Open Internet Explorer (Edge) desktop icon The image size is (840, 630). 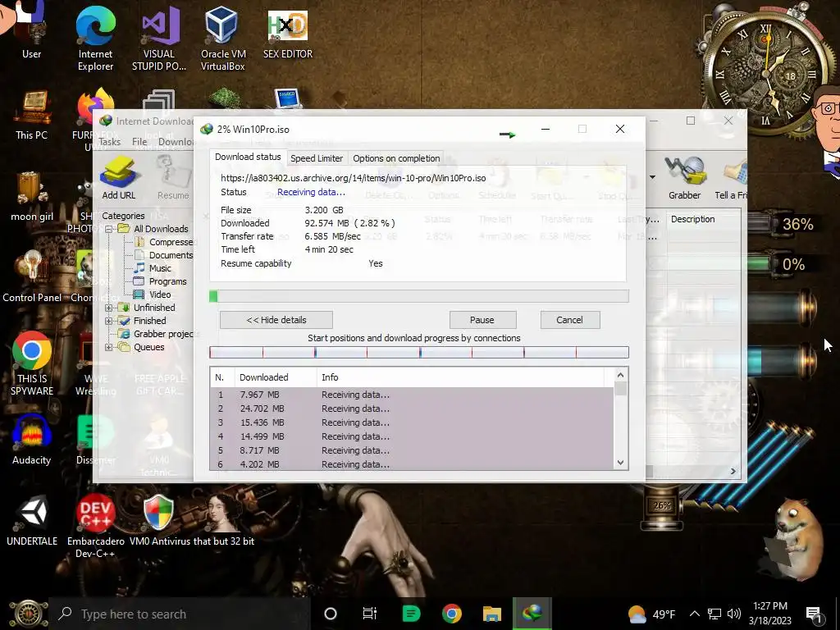(x=95, y=38)
